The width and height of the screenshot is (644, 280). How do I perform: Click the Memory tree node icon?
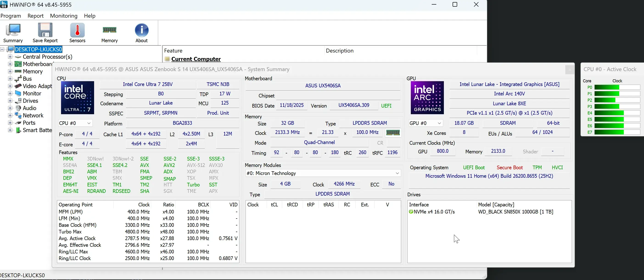pyautogui.click(x=18, y=72)
